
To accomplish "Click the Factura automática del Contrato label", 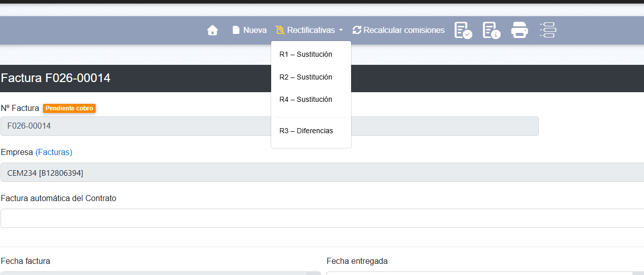I will click(59, 198).
